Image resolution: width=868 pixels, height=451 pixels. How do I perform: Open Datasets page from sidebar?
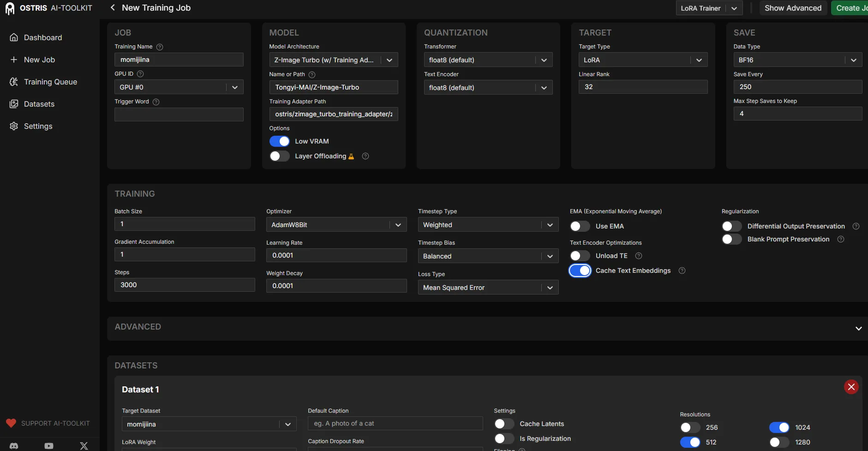[x=39, y=104]
